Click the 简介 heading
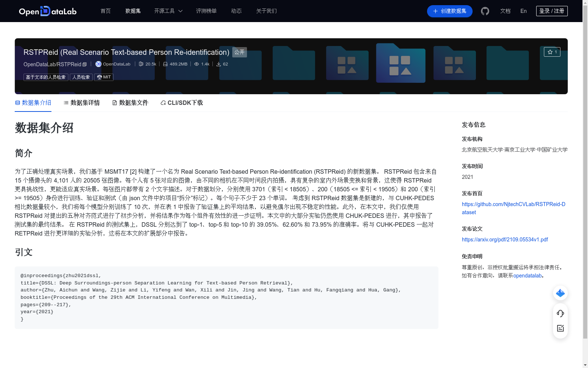Image resolution: width=588 pixels, height=368 pixels. point(24,153)
